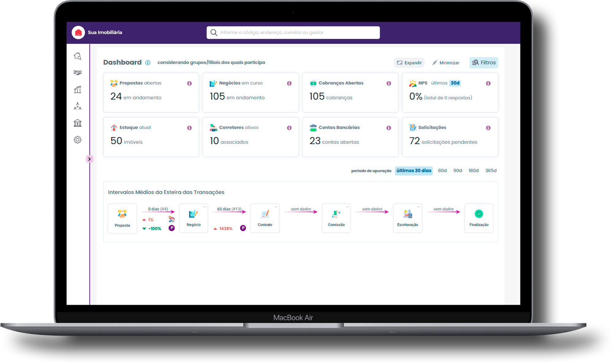Click info icon on Cobranças Abertas card

[389, 83]
